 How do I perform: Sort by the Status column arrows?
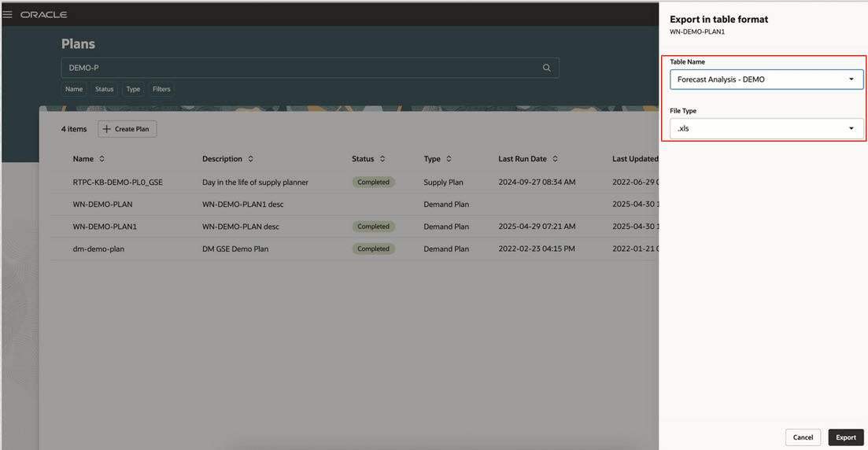point(382,159)
